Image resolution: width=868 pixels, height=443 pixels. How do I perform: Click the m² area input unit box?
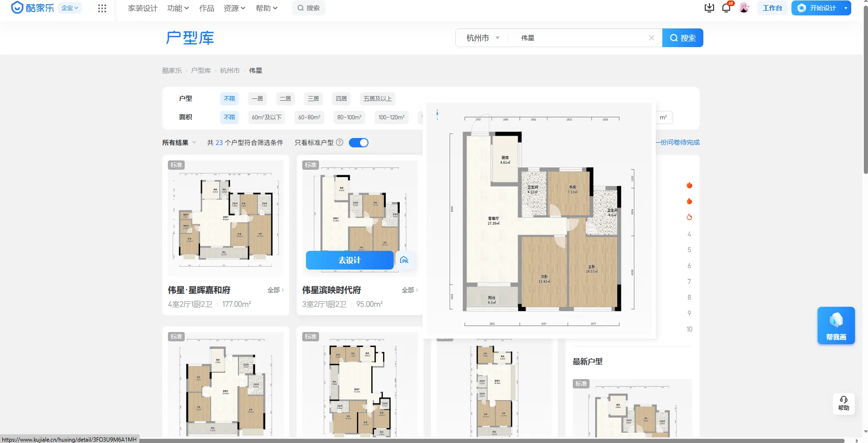point(664,118)
